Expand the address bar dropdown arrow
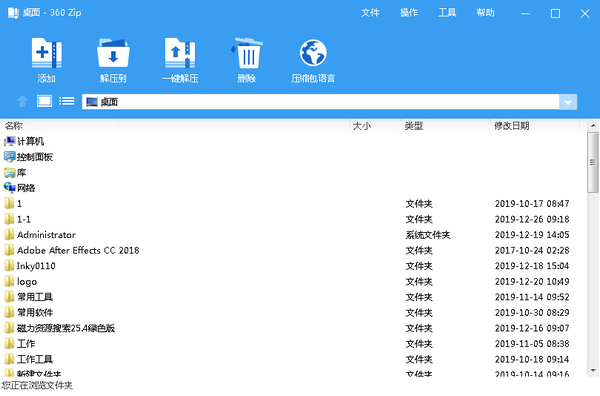This screenshot has width=600, height=396. (x=568, y=102)
